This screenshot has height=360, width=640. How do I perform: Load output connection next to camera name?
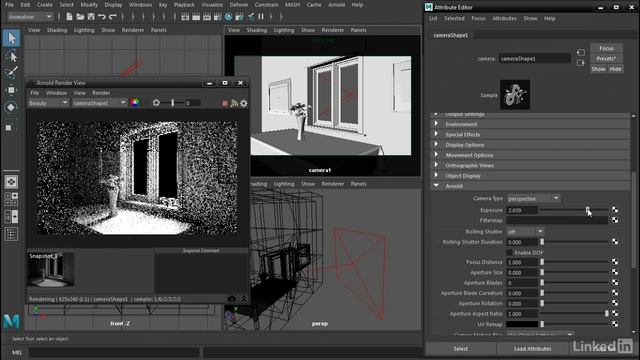click(x=580, y=63)
